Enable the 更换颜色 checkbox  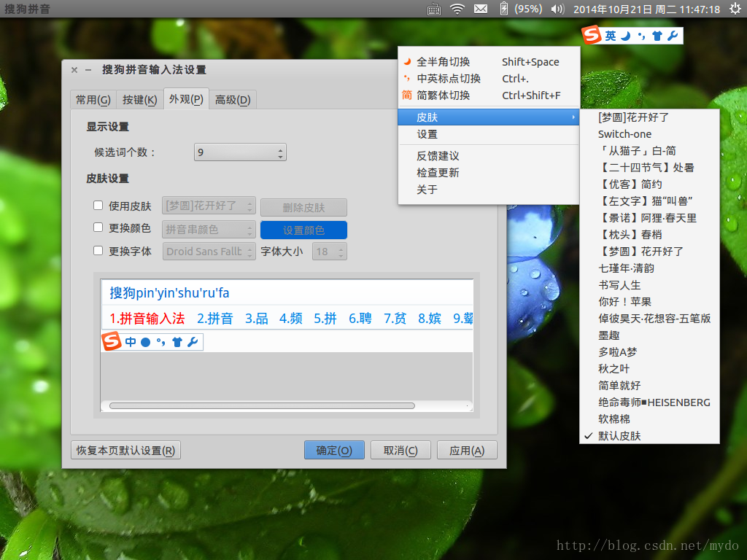pos(98,227)
